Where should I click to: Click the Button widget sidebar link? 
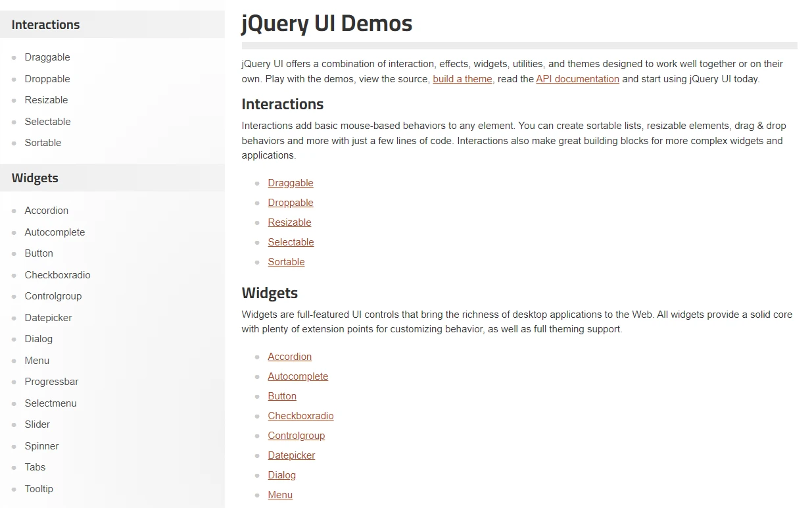(x=38, y=253)
